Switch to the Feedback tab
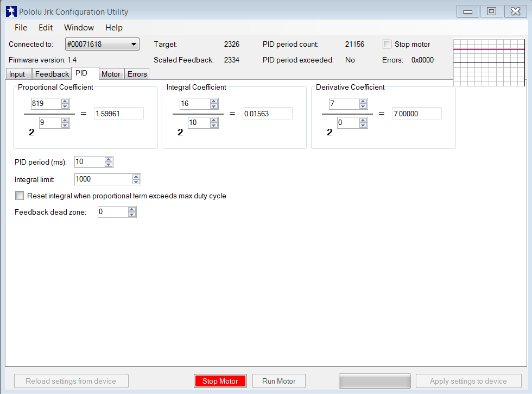The height and width of the screenshot is (394, 532). point(52,74)
